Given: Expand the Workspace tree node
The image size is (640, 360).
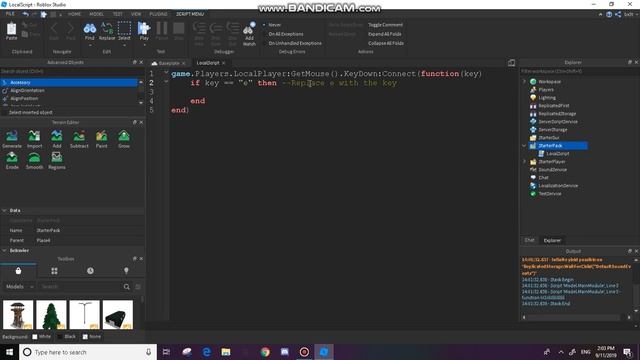Looking at the screenshot, I should pyautogui.click(x=524, y=82).
